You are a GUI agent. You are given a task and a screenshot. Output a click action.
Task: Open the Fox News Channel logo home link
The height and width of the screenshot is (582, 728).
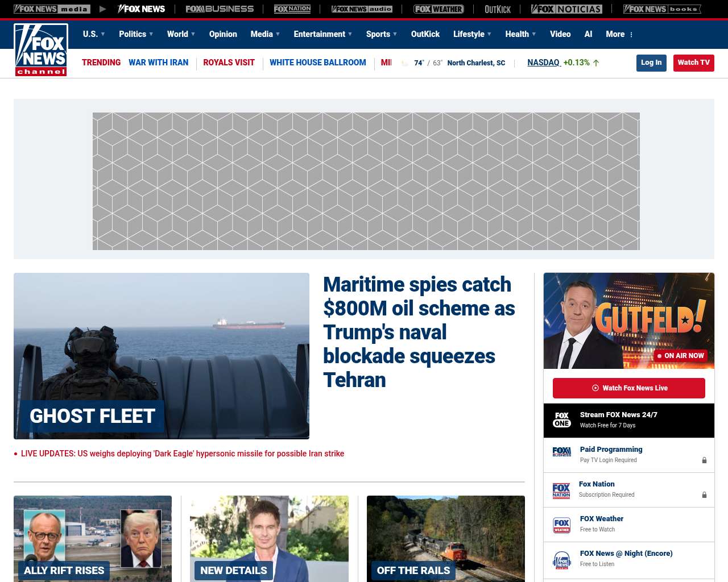click(41, 49)
